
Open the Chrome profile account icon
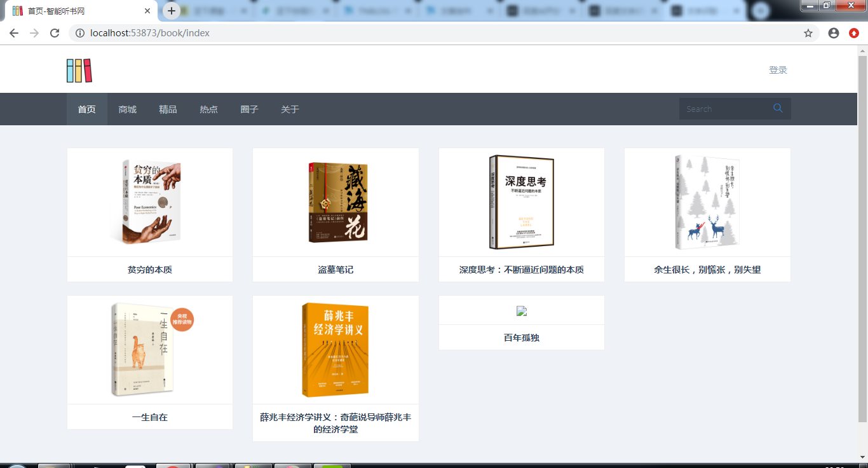(x=834, y=33)
